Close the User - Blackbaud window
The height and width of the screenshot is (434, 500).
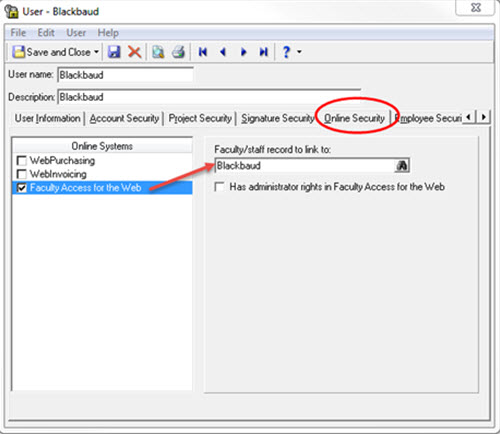(x=476, y=8)
